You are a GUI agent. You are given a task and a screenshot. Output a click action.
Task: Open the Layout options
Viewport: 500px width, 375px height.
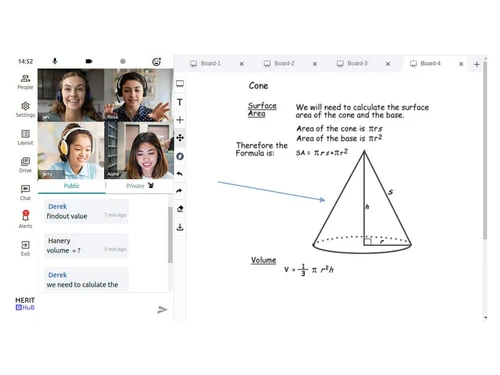coord(25,137)
